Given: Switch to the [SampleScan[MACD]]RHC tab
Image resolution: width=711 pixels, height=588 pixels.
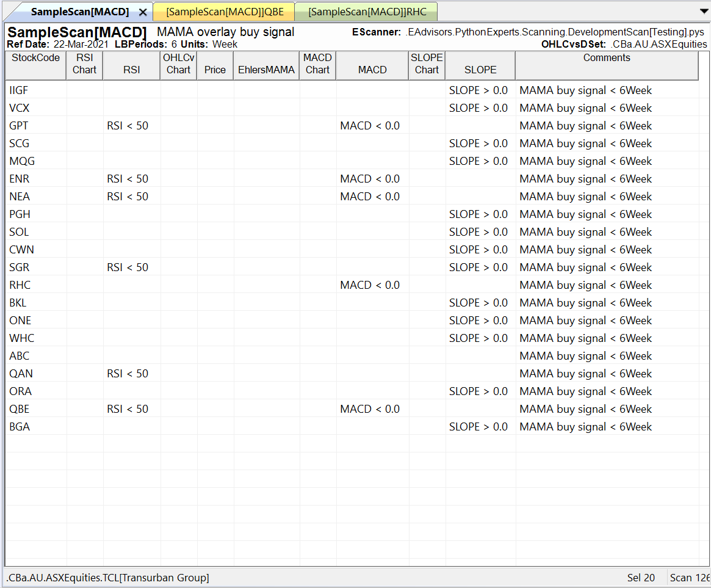Looking at the screenshot, I should point(367,12).
